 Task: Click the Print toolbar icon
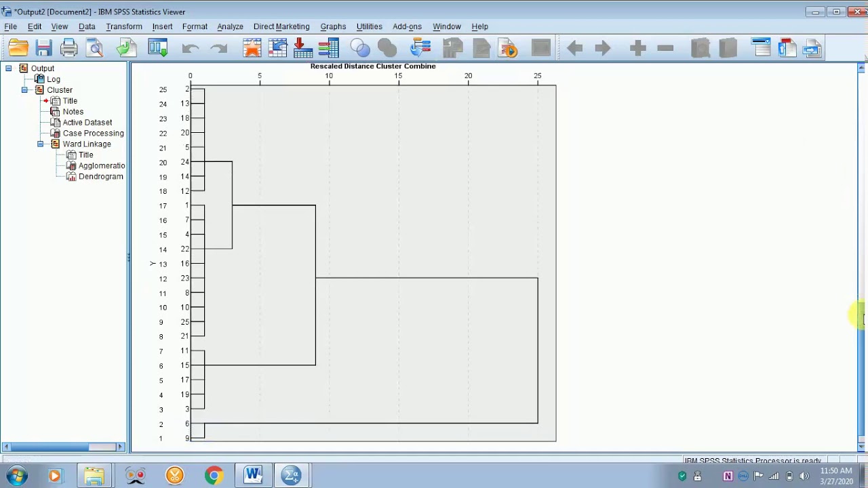tap(69, 48)
